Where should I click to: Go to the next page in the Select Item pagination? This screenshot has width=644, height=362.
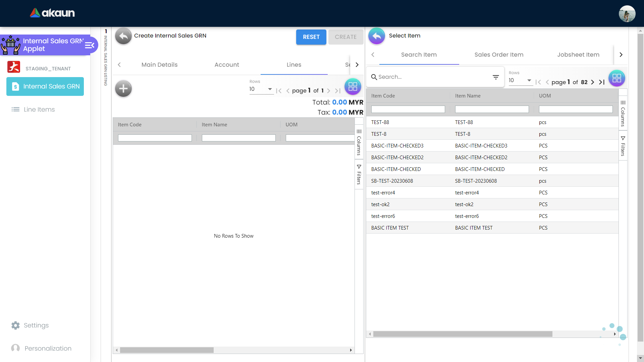point(593,82)
